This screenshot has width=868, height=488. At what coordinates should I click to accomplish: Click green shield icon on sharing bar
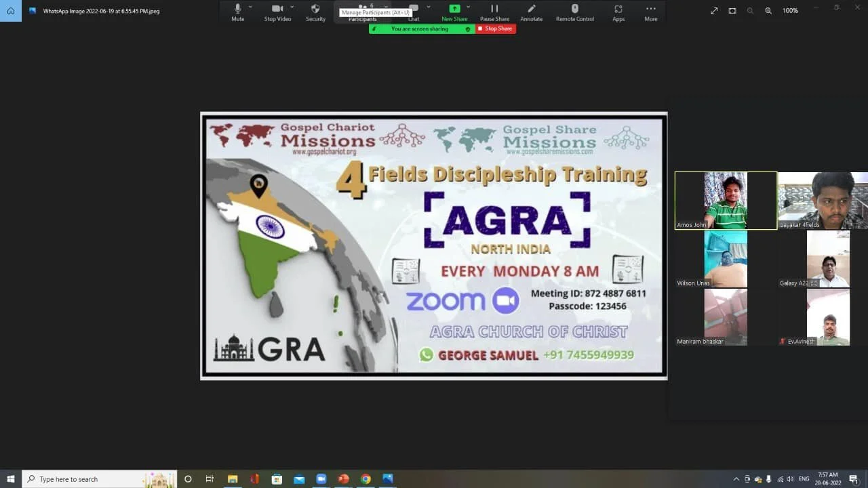[x=467, y=29]
